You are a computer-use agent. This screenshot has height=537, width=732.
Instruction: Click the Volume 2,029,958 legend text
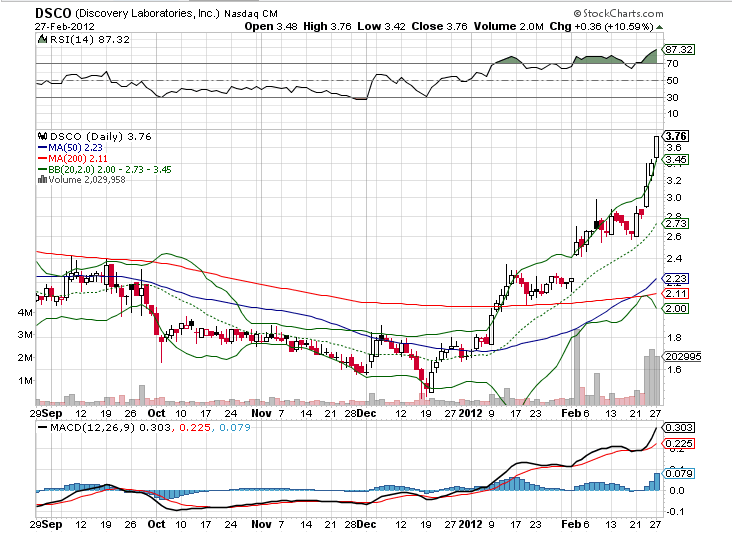[x=87, y=179]
